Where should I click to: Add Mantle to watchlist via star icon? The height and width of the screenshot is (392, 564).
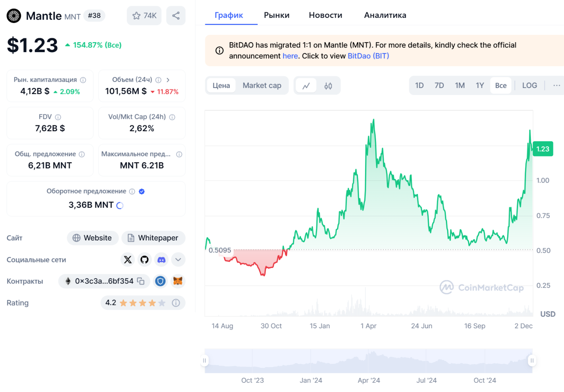point(144,15)
